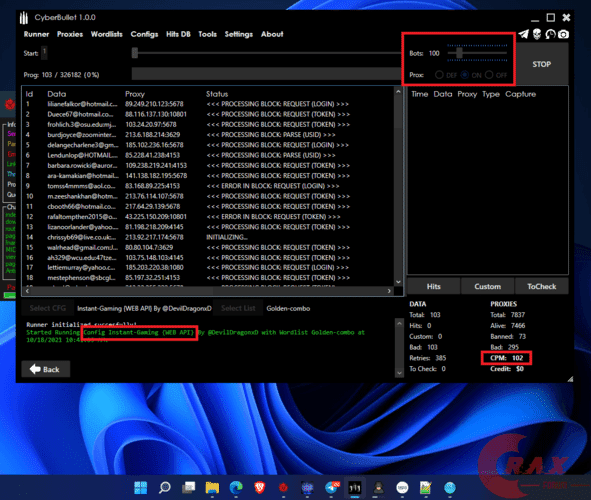Open the Windows Start menu

click(x=141, y=488)
